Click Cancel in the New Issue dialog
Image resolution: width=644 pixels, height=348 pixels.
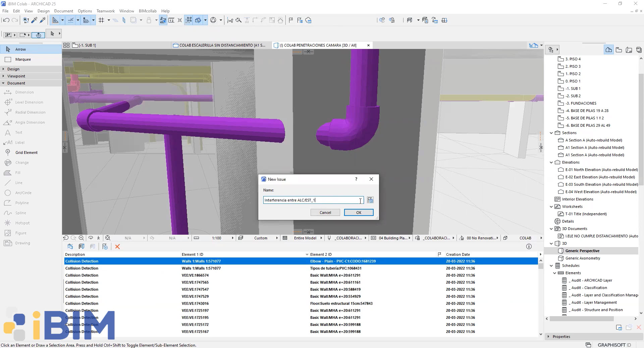325,213
